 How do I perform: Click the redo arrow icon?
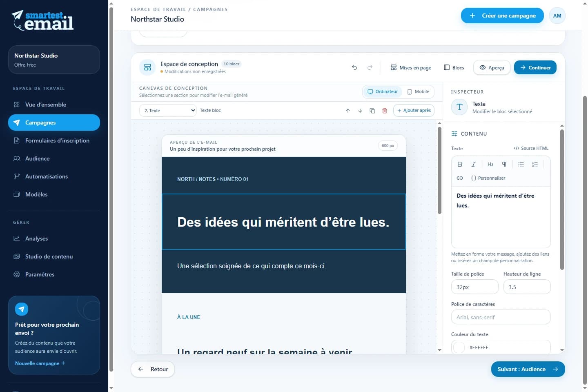370,67
